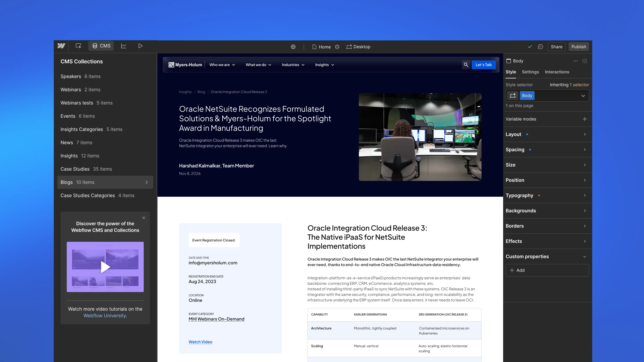Image resolution: width=644 pixels, height=362 pixels.
Task: Click the MHI Webinars On-Demand link
Action: (216, 319)
